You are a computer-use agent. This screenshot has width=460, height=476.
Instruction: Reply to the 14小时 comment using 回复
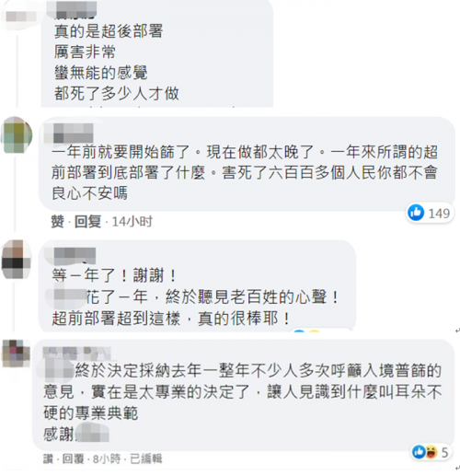click(87, 222)
